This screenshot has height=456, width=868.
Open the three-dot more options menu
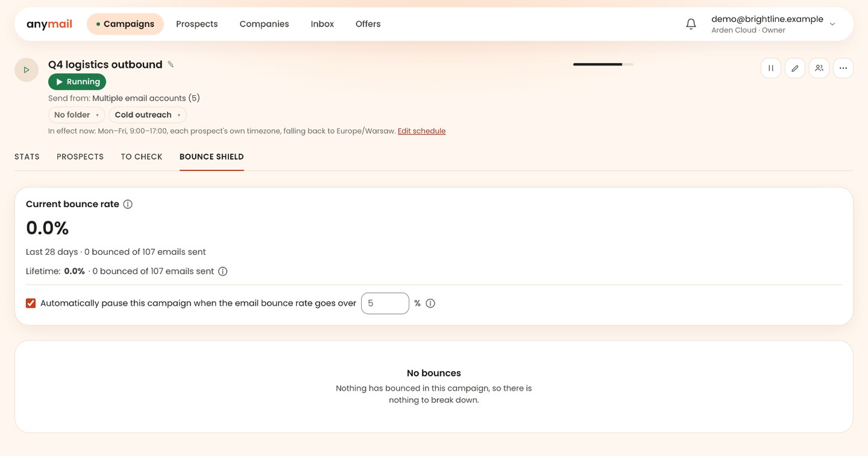click(x=843, y=68)
